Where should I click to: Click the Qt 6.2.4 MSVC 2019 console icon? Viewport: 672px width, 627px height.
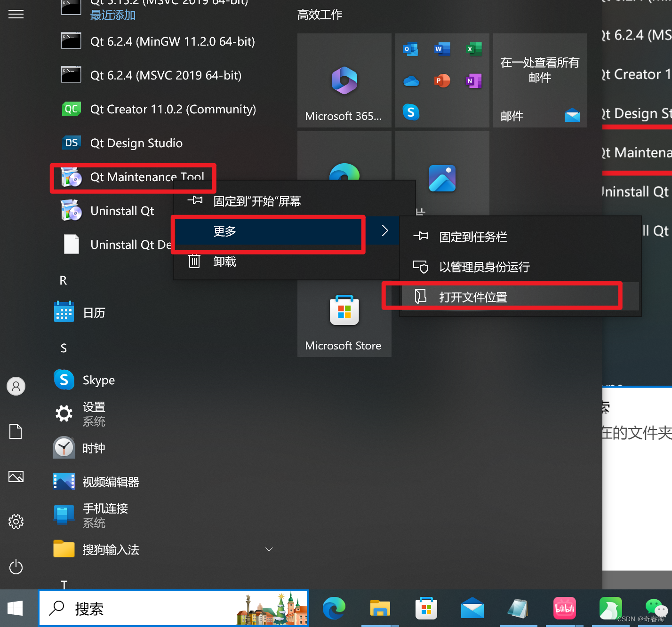[71, 75]
